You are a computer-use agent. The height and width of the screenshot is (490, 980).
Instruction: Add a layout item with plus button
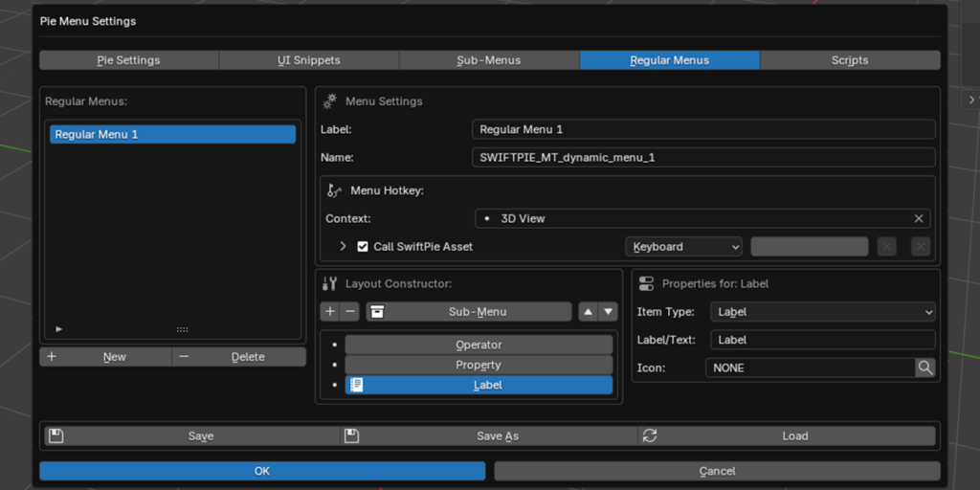pos(330,312)
